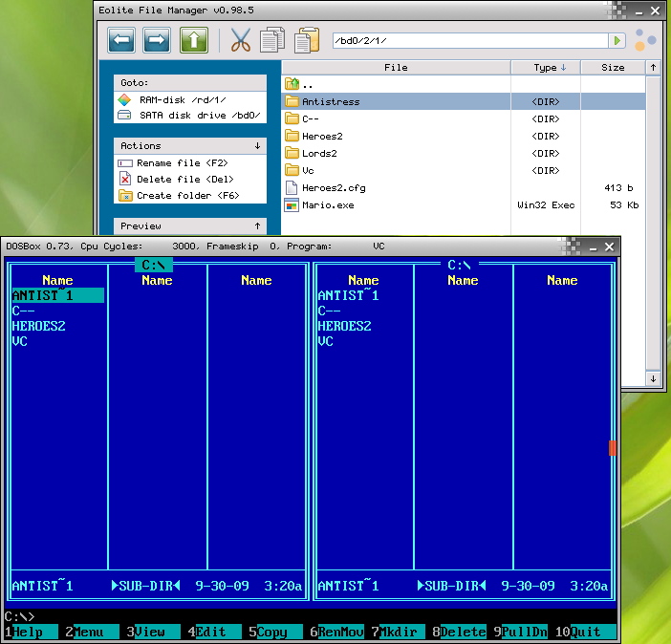
Task: Open the colored dots menu icon
Action: click(x=646, y=40)
